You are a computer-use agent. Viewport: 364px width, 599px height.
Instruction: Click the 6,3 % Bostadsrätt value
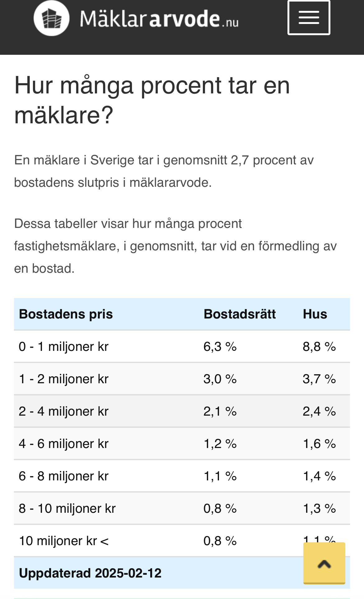[x=220, y=347]
